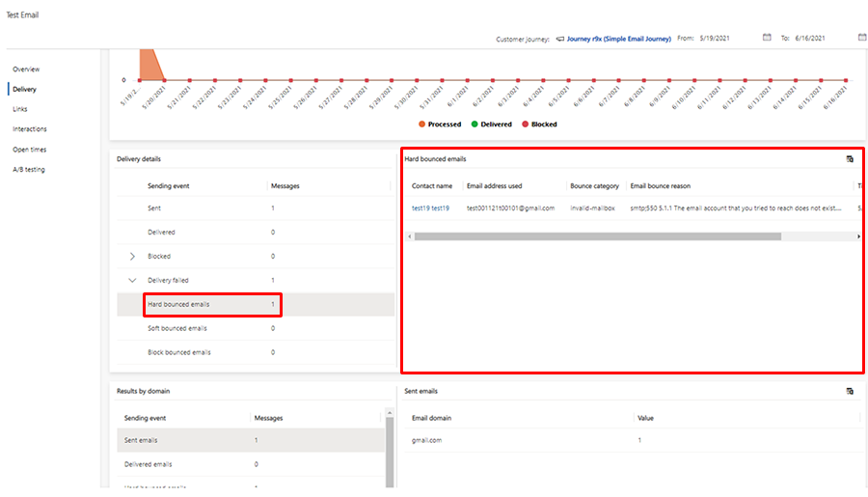This screenshot has height=497, width=868.
Task: Toggle the Delivered legend item
Action: (492, 124)
